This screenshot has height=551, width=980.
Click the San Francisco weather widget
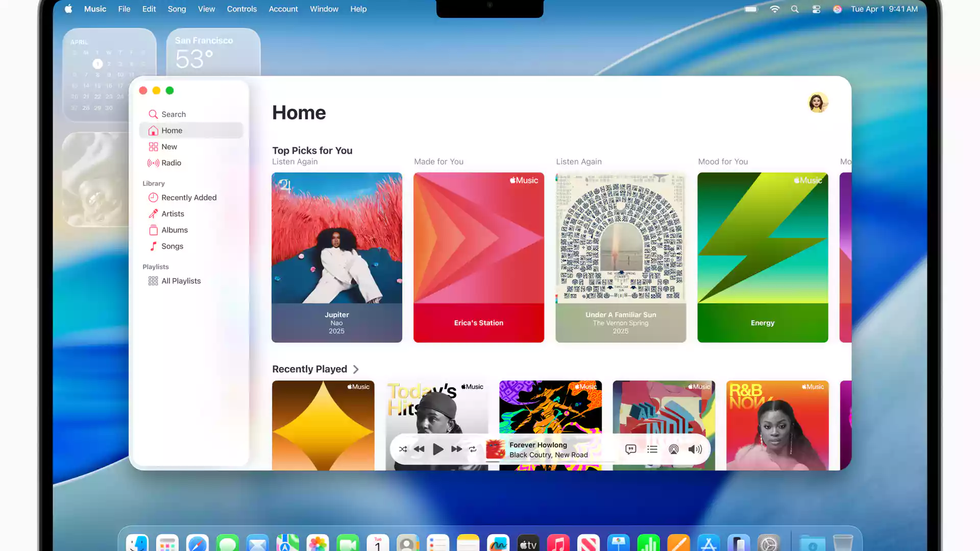pos(213,53)
